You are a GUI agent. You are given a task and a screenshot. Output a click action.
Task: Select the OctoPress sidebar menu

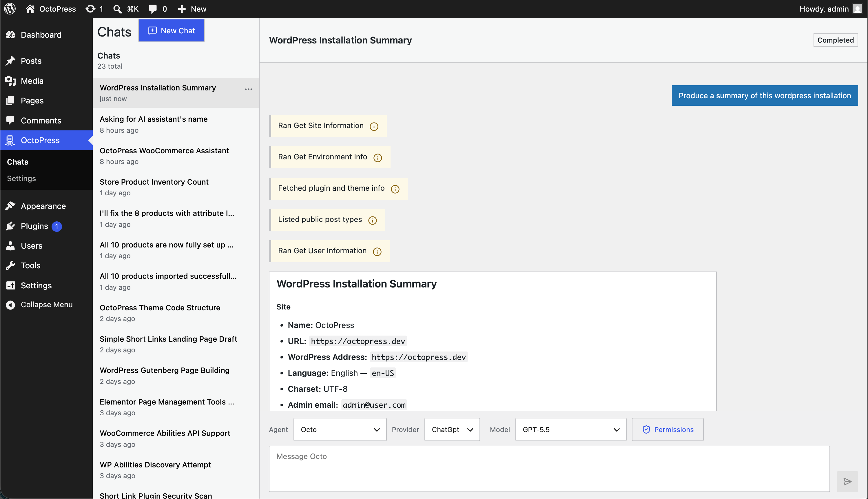[46, 140]
